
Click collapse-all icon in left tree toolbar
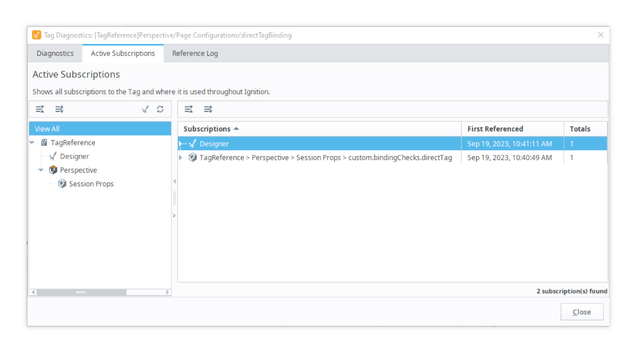(x=40, y=109)
